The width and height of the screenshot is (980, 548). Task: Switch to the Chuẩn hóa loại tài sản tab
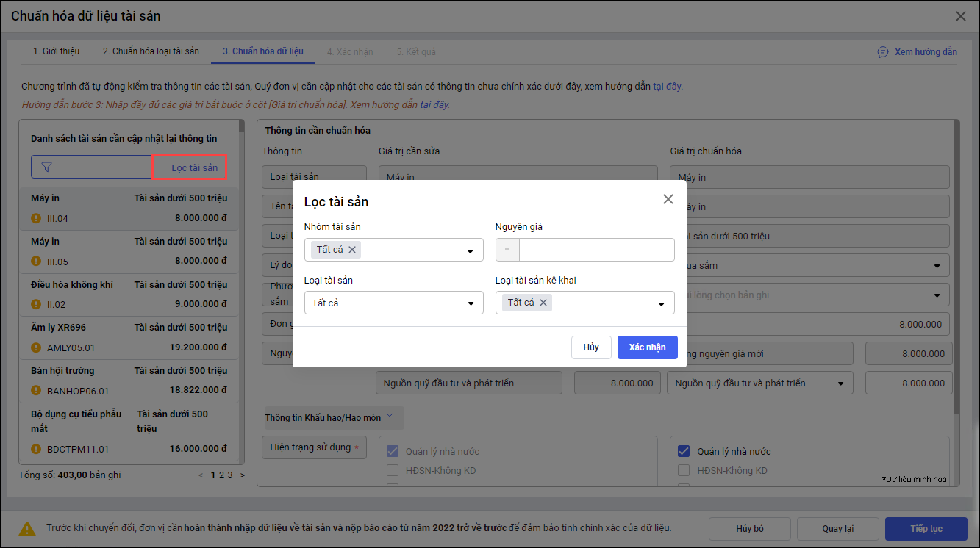(x=151, y=51)
